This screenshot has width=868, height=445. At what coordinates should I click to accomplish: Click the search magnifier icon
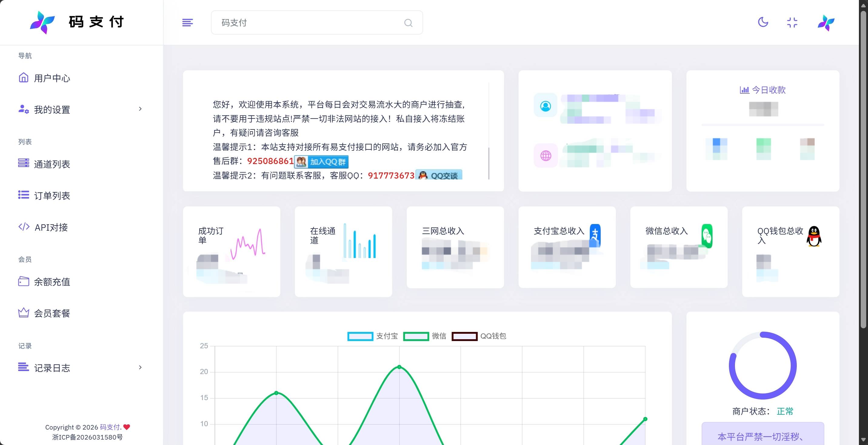tap(408, 23)
